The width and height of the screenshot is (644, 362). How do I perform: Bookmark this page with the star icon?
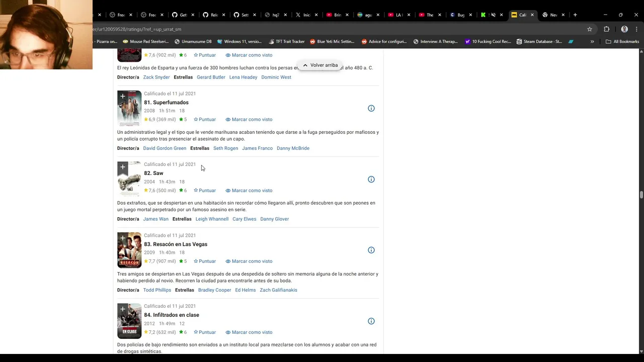(x=590, y=29)
